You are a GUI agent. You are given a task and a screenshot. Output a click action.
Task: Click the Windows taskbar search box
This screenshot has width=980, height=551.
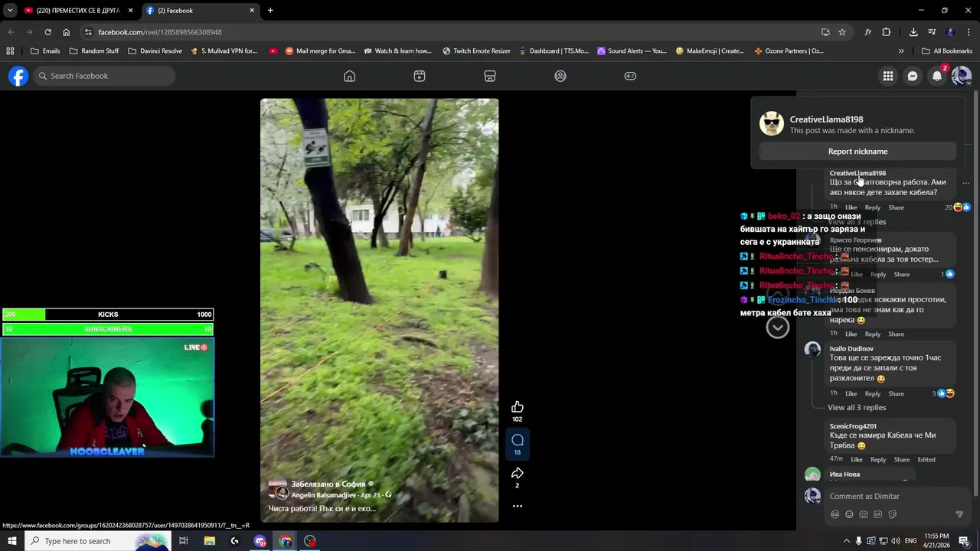98,541
